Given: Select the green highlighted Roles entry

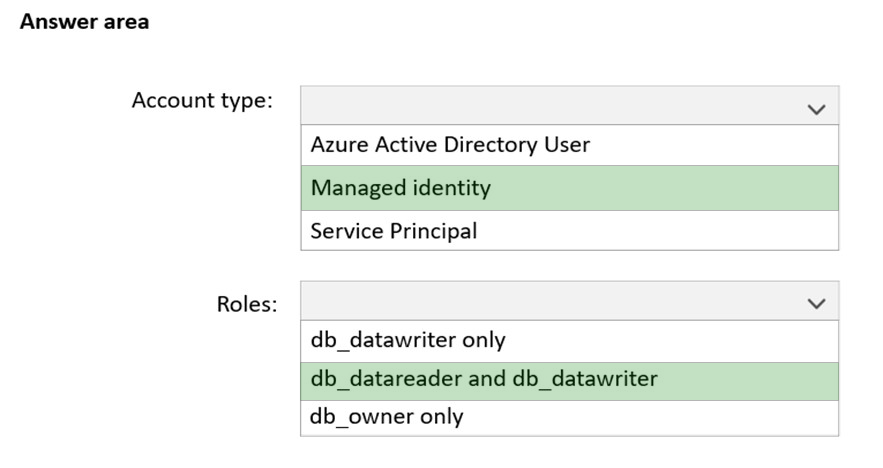Looking at the screenshot, I should coord(569,381).
